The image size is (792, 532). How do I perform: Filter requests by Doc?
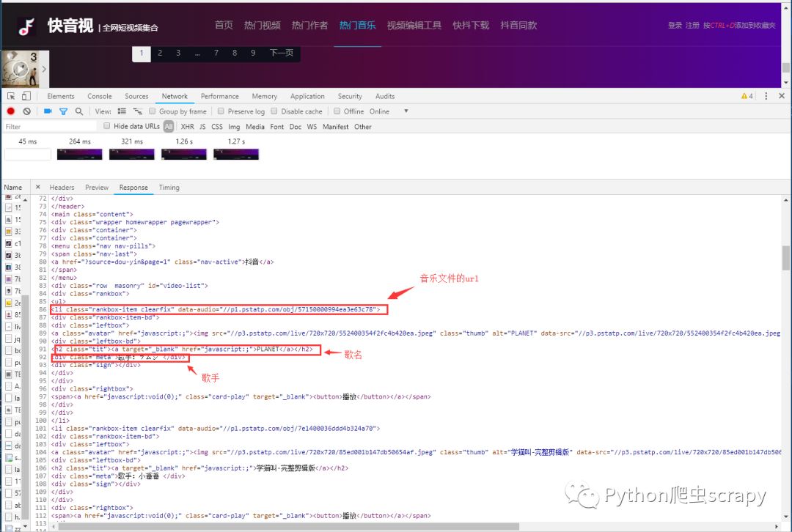[296, 127]
